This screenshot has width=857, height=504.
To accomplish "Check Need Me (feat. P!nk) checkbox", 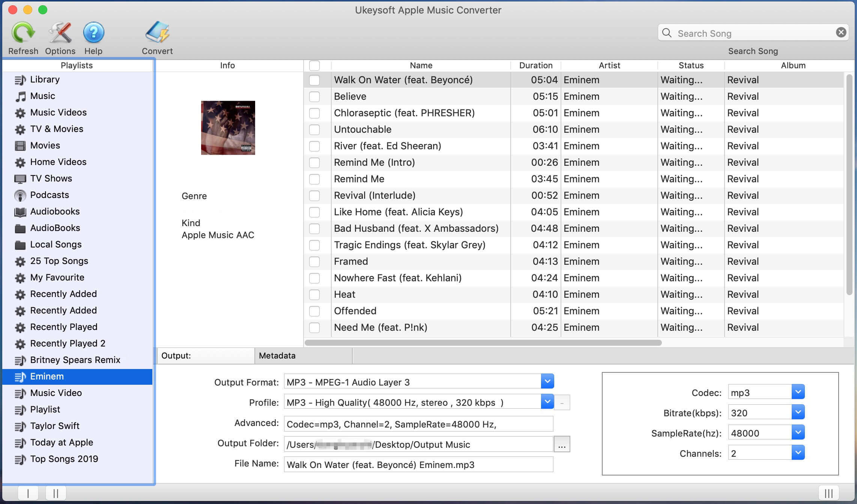I will [x=314, y=327].
